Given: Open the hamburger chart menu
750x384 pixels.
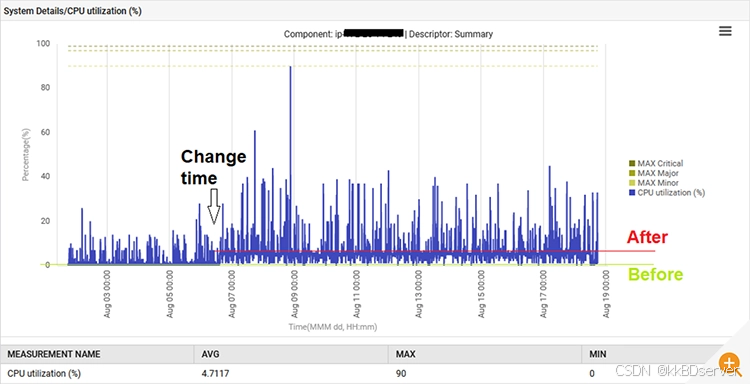Looking at the screenshot, I should click(x=725, y=32).
